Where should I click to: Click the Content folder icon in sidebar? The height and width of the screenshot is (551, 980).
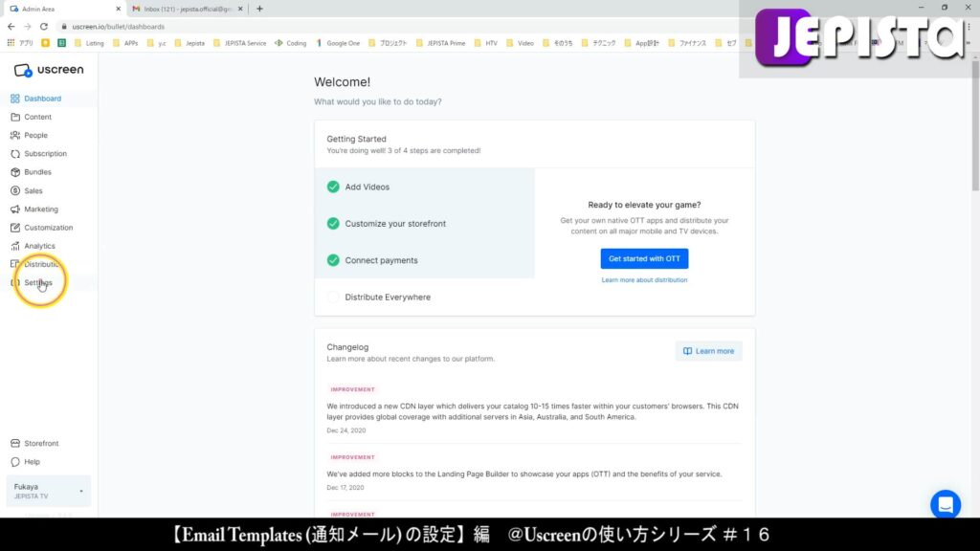(x=15, y=117)
